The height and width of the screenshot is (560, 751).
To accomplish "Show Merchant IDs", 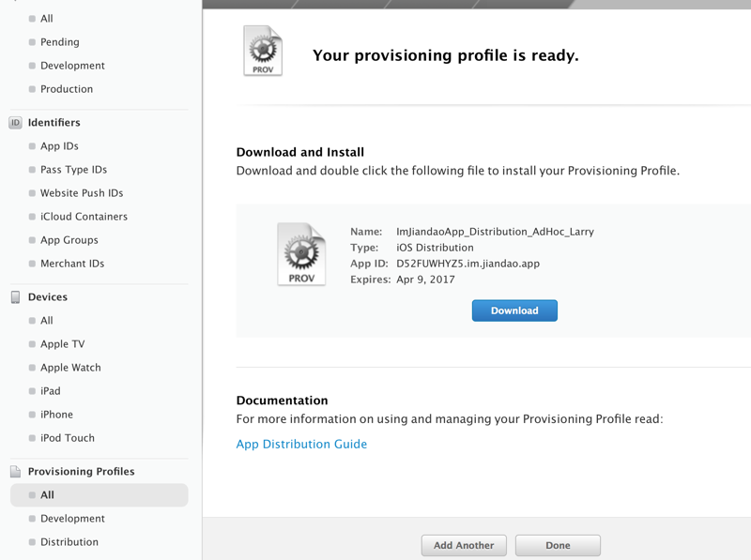I will (72, 264).
